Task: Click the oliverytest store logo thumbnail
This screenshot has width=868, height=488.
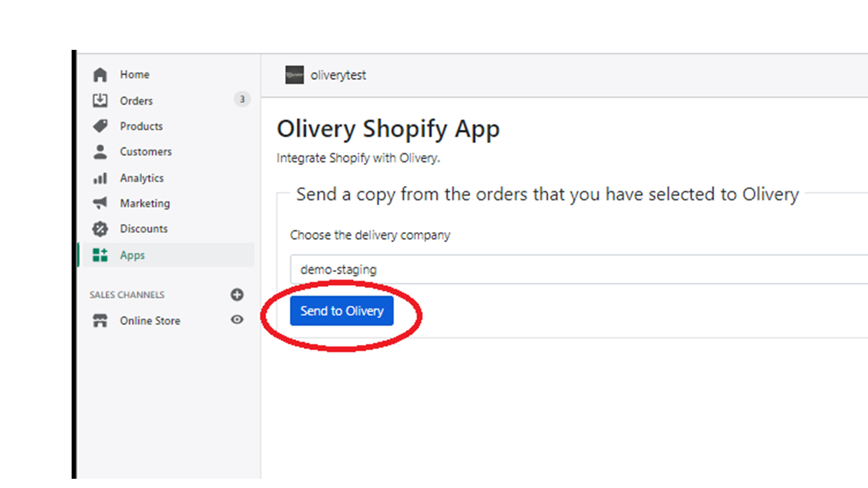Action: pos(293,75)
